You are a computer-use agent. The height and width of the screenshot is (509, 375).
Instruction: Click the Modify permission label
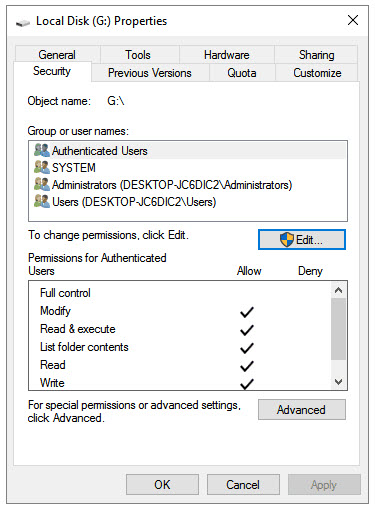[55, 311]
